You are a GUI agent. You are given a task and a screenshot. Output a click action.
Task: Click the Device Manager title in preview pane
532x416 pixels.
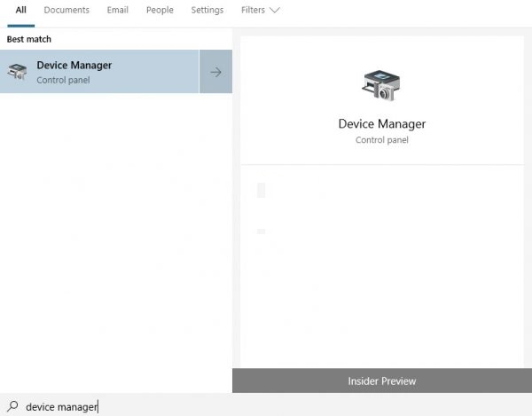click(x=381, y=124)
